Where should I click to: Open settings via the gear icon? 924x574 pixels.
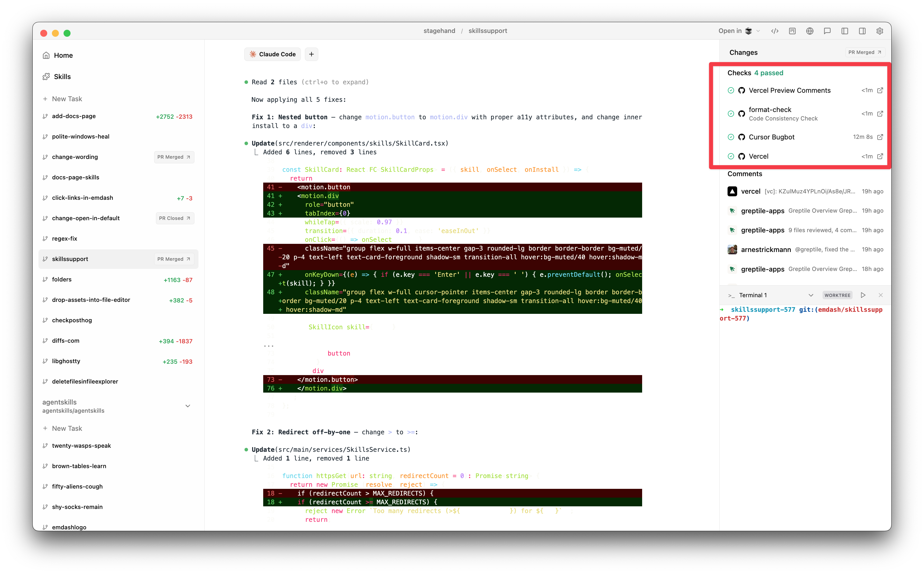879,31
